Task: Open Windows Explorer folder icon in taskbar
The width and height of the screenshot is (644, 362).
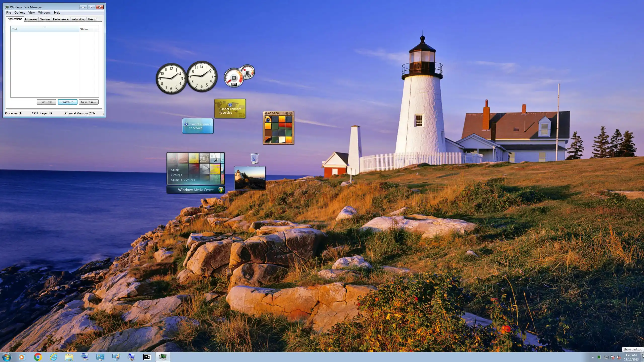Action: 69,357
